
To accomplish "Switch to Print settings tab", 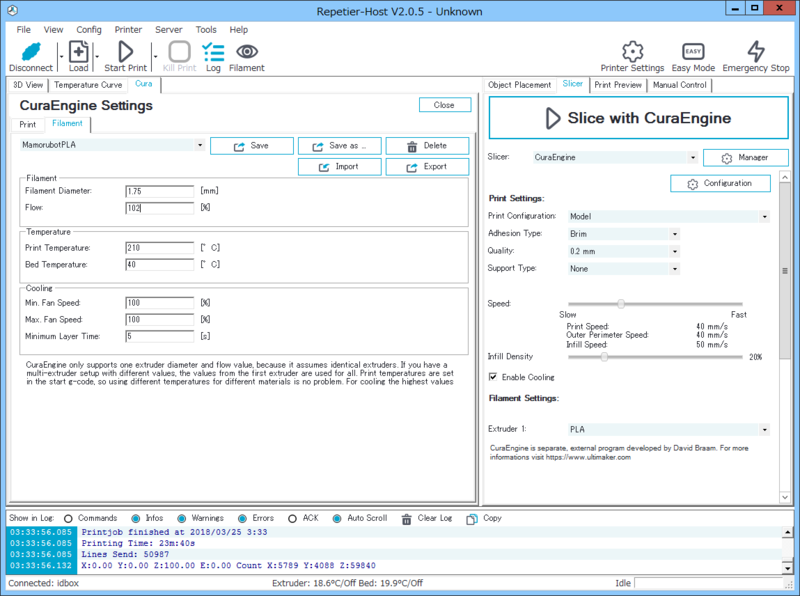I will 28,125.
